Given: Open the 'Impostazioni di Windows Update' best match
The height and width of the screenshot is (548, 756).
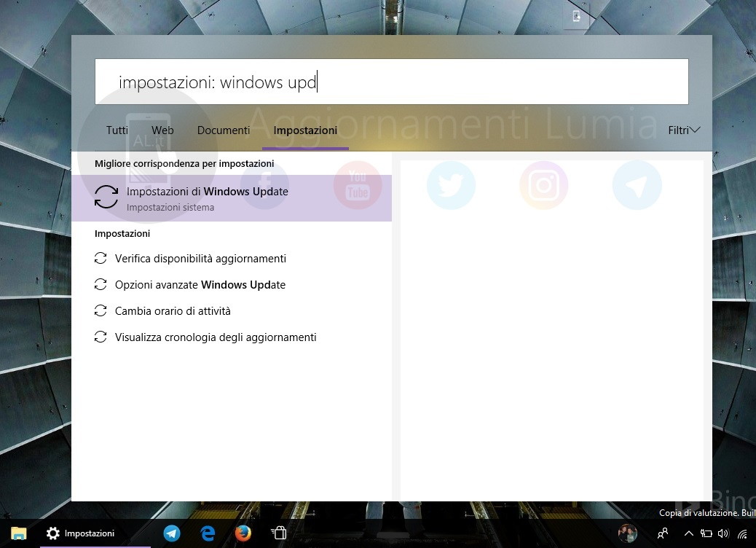Looking at the screenshot, I should tap(232, 197).
